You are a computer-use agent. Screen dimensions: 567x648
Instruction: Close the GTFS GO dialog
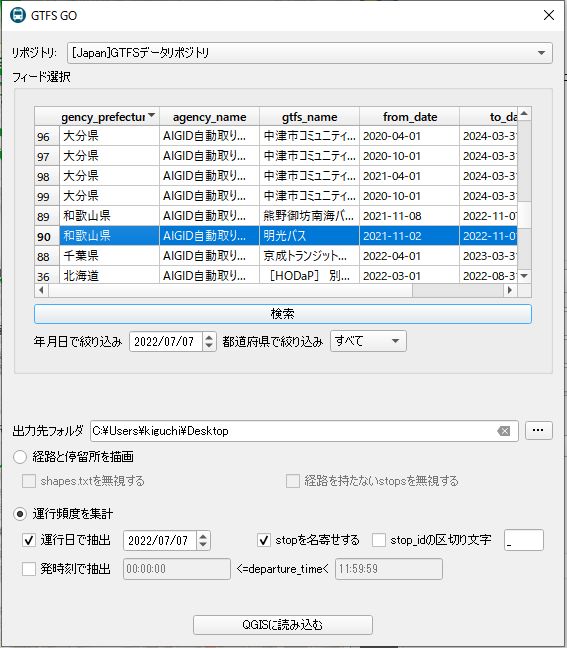[549, 15]
